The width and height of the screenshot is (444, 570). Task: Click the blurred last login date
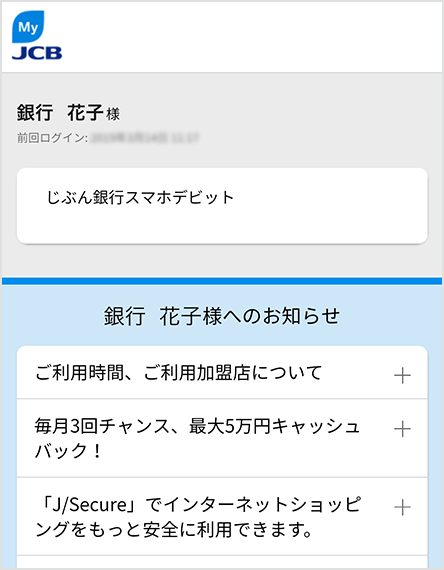[144, 138]
